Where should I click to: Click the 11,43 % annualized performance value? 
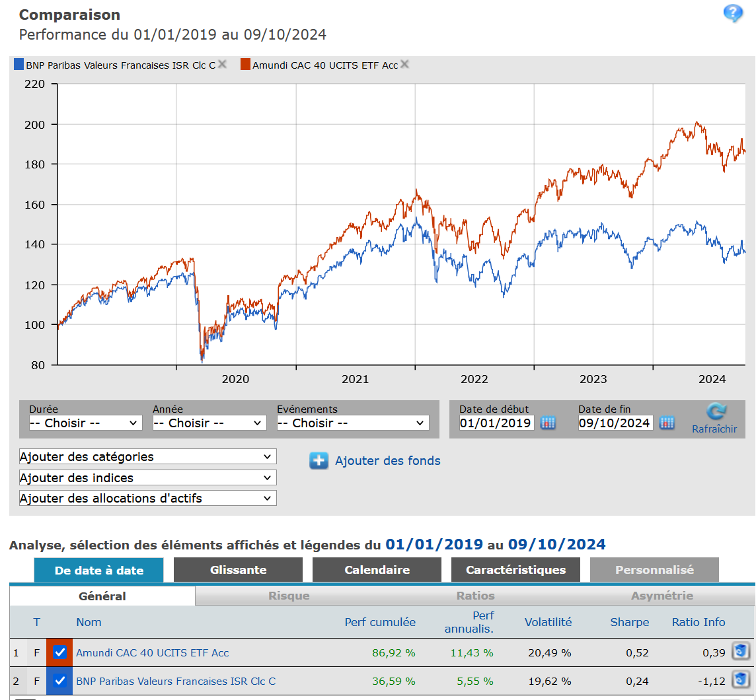(x=472, y=653)
